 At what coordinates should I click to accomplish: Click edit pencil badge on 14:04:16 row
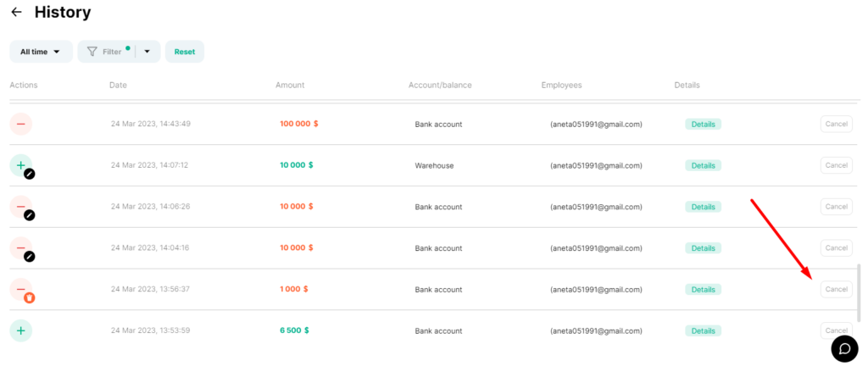(30, 257)
